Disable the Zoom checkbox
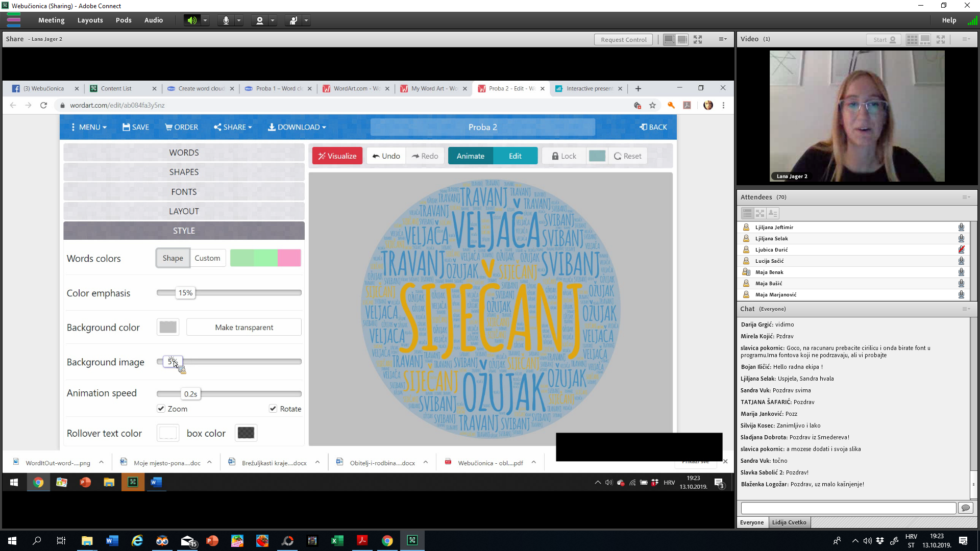Viewport: 980px width, 551px height. pos(160,409)
